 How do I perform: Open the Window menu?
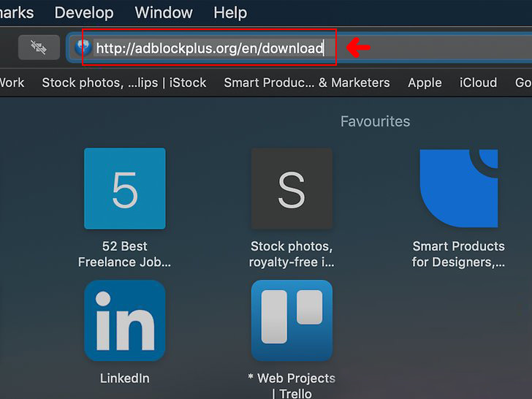[164, 13]
